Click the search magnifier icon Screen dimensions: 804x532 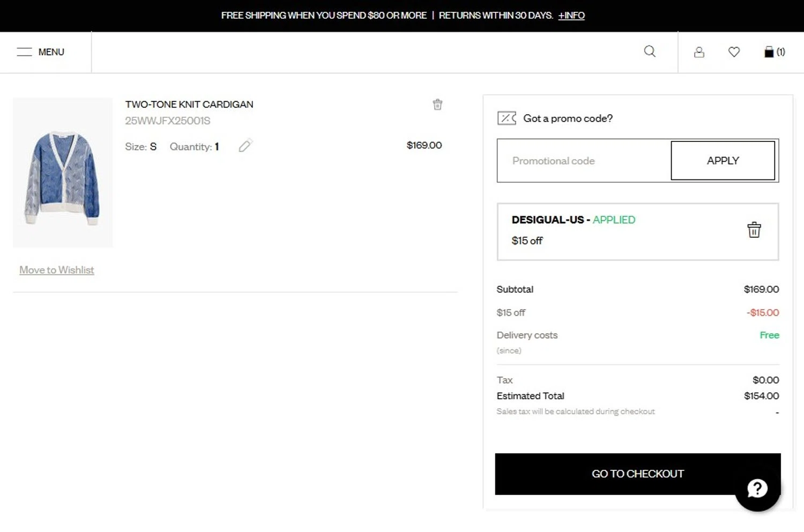pos(650,51)
